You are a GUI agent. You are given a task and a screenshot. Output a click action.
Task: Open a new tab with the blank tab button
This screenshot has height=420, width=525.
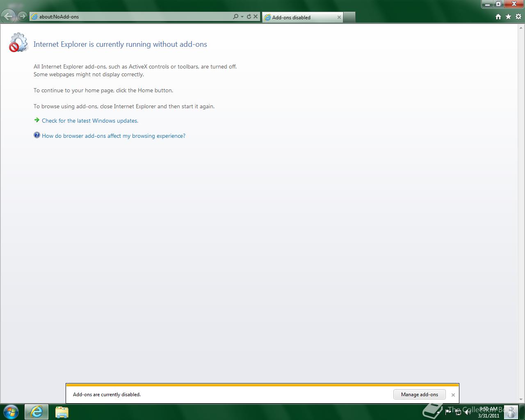tap(349, 17)
